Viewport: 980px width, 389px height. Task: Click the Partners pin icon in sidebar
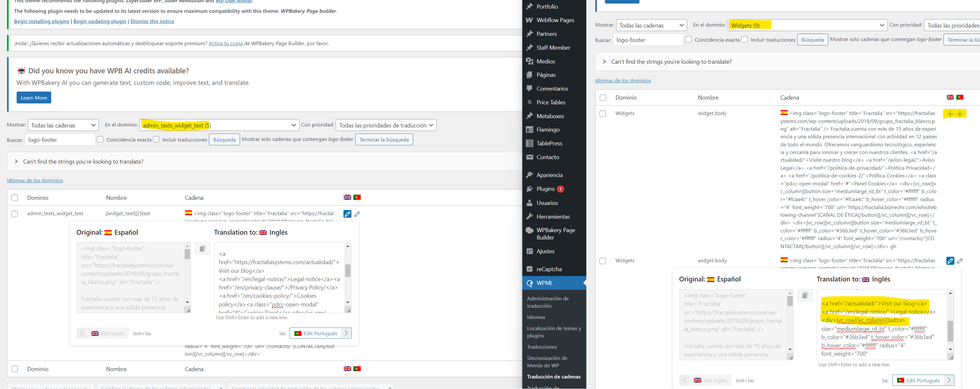529,34
